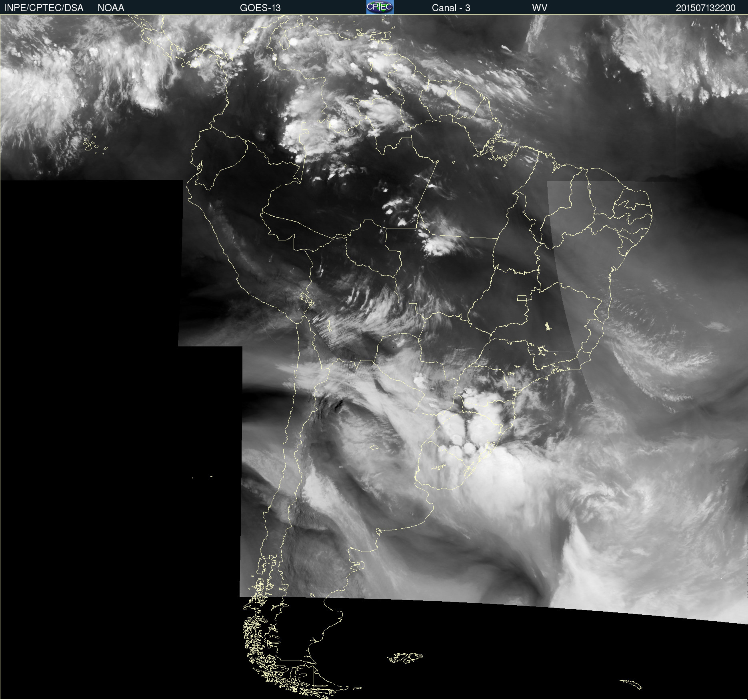Click the 201507132200 timestamp
Screen dimensions: 748x700
706,8
